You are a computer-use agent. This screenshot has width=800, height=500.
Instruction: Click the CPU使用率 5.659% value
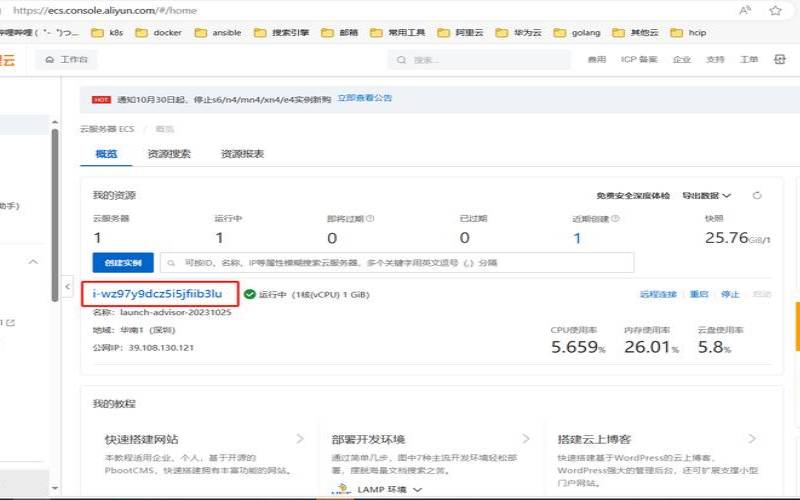(578, 347)
